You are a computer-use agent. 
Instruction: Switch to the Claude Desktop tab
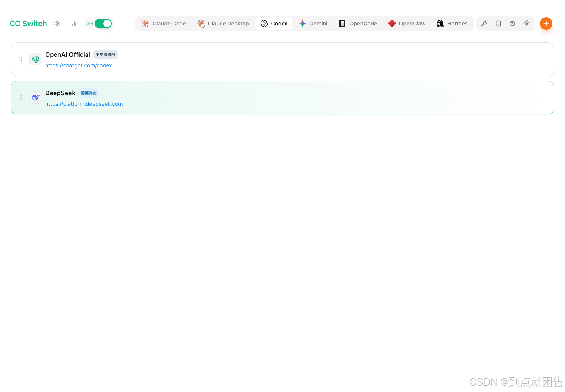pyautogui.click(x=223, y=24)
